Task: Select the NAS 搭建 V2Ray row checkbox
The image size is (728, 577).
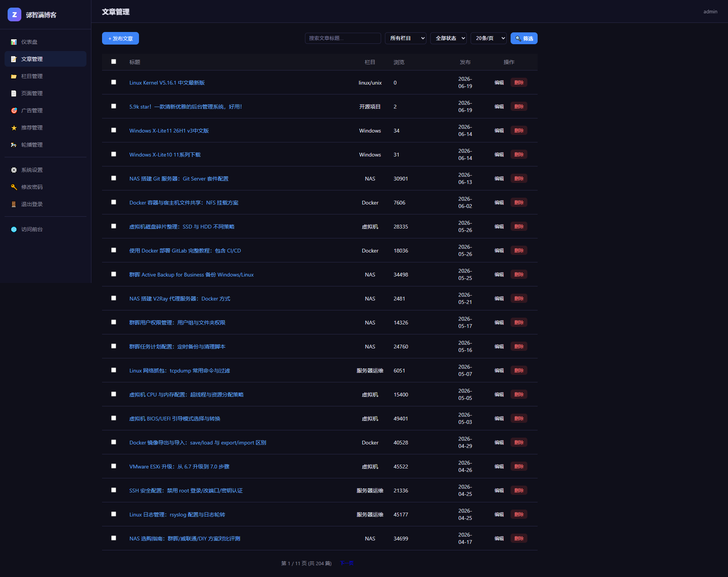Action: (x=113, y=298)
